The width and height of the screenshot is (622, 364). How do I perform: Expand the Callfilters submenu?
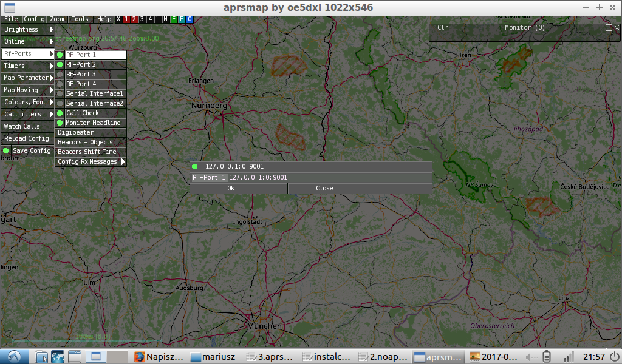click(28, 114)
